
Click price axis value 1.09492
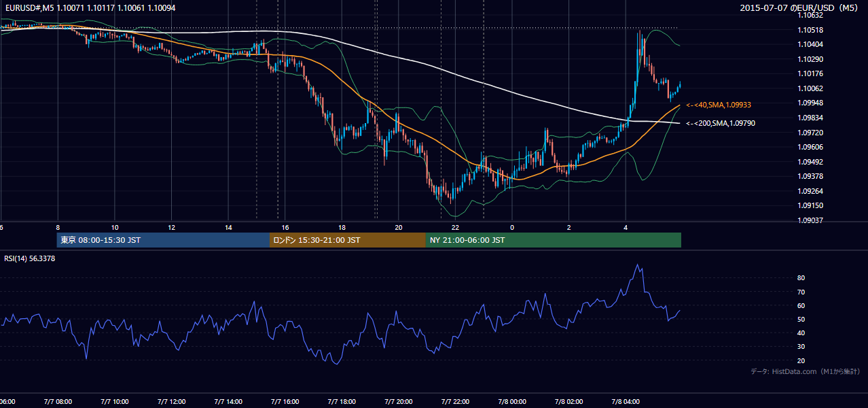coord(810,162)
